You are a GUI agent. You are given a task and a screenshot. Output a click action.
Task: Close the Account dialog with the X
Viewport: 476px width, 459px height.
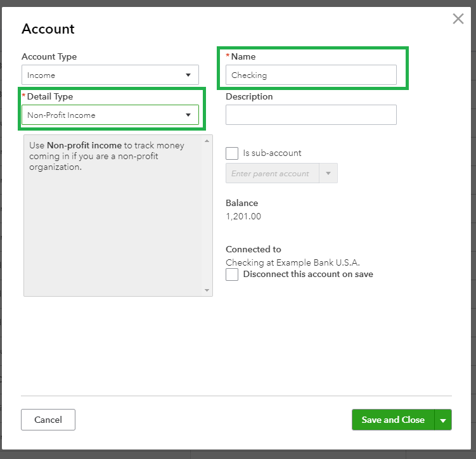tap(458, 19)
